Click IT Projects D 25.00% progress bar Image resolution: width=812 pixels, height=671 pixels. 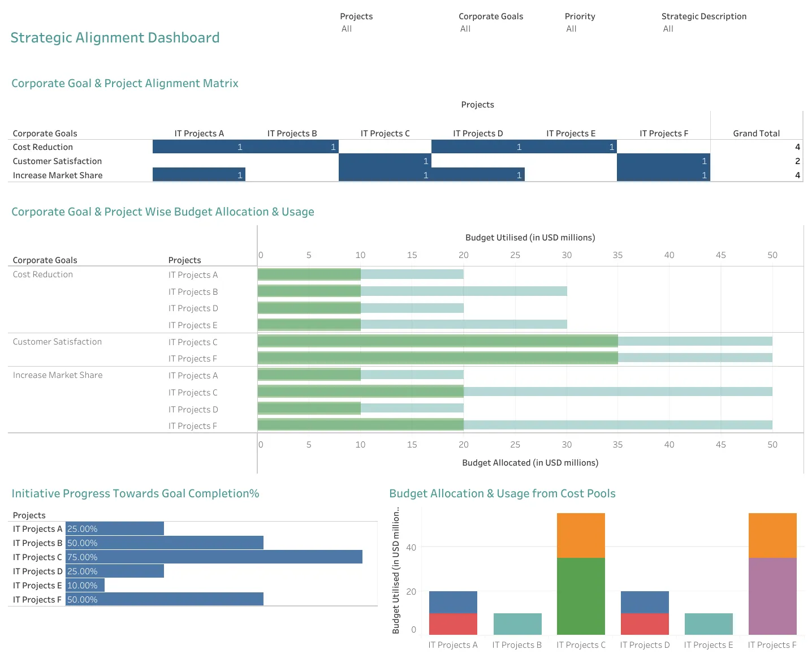pyautogui.click(x=115, y=571)
